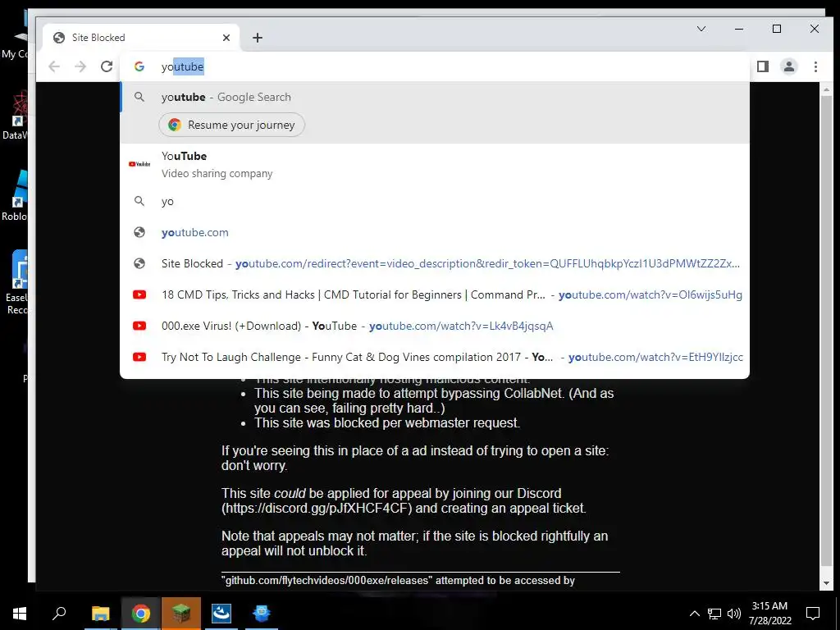Select the Site Blocked tab

(x=142, y=38)
